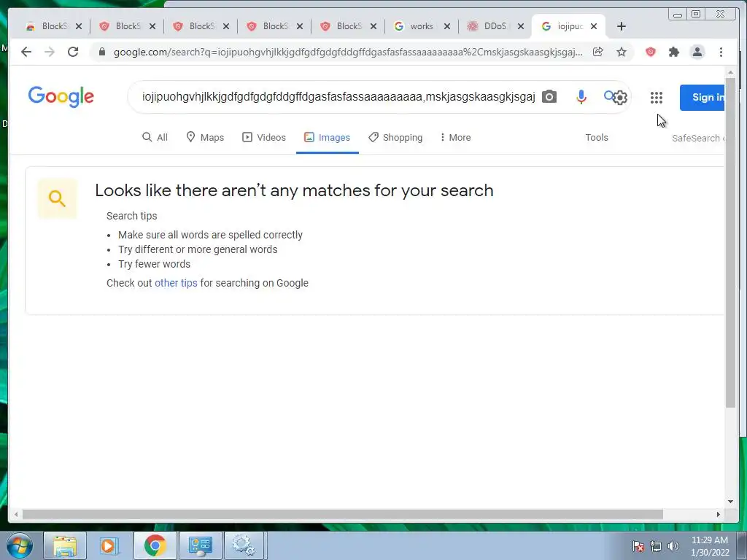Open Google quick settings gear icon
Image resolution: width=747 pixels, height=560 pixels.
point(620,98)
